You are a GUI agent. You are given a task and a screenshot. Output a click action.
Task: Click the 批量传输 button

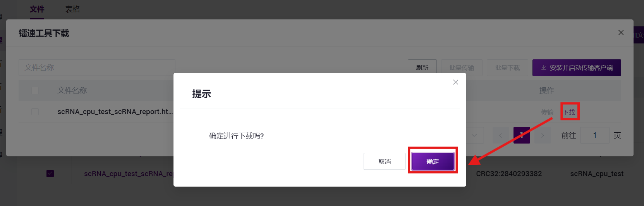click(x=462, y=68)
